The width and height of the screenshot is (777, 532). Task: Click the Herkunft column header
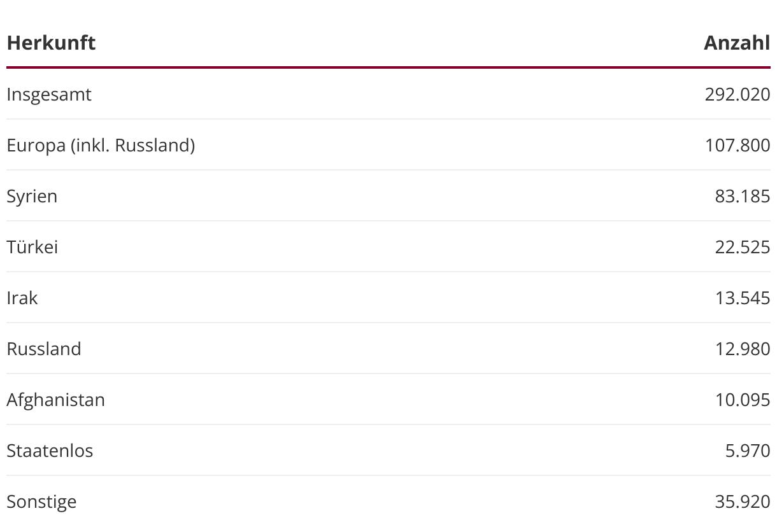[x=51, y=43]
